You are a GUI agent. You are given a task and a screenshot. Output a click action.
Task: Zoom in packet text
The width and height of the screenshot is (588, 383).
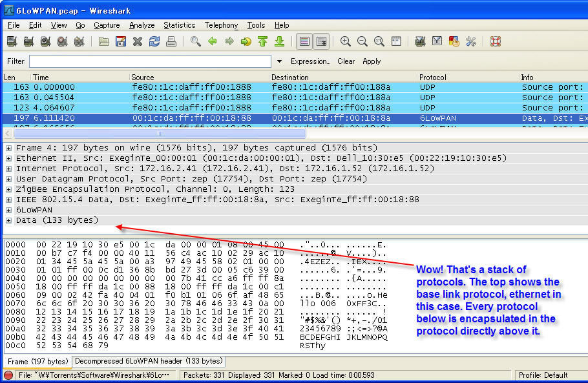346,41
